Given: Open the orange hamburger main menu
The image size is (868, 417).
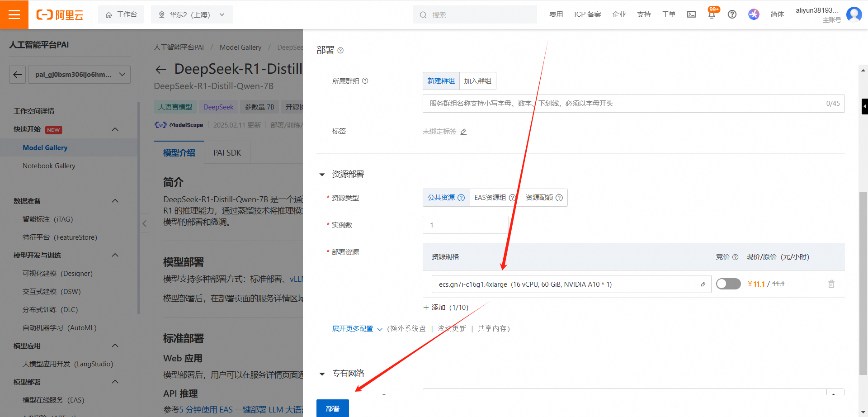Looking at the screenshot, I should 14,14.
